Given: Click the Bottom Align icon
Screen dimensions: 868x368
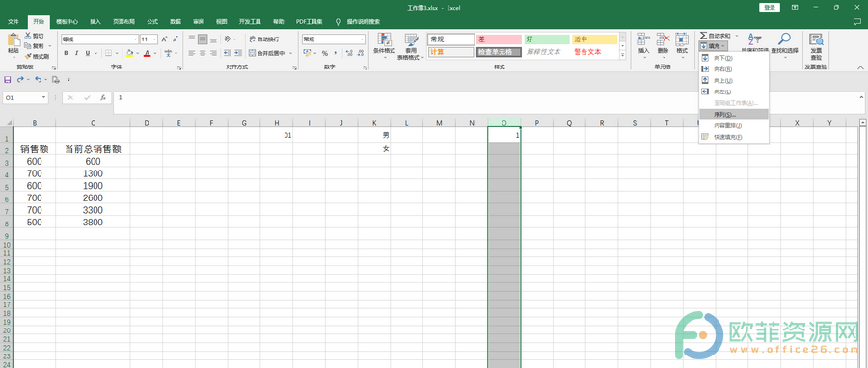Looking at the screenshot, I should (x=214, y=39).
